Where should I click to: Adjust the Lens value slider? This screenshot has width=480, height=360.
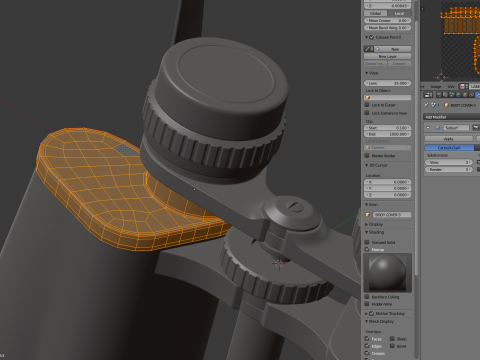(x=387, y=83)
